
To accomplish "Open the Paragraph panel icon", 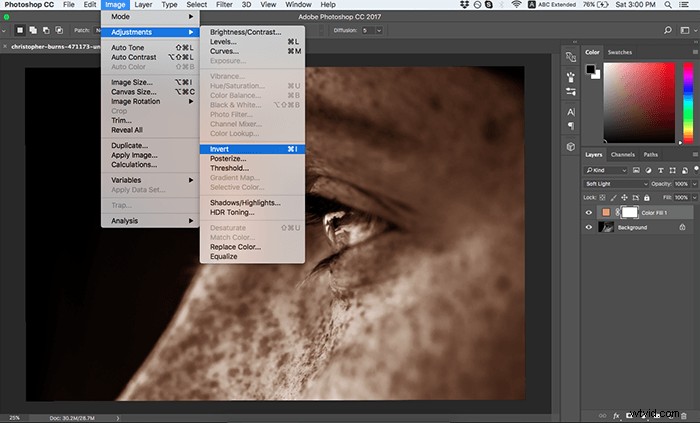I will (x=571, y=126).
